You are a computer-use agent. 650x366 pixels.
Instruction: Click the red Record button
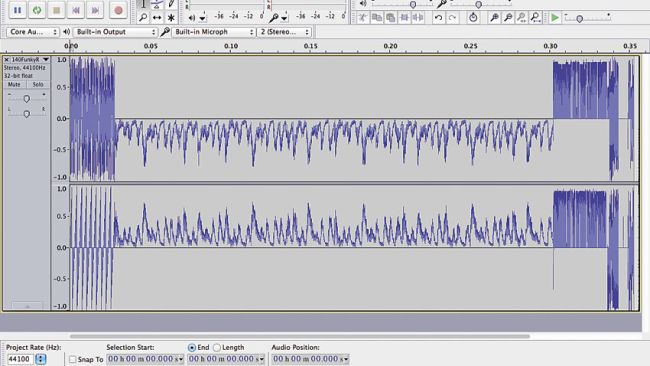coord(118,10)
